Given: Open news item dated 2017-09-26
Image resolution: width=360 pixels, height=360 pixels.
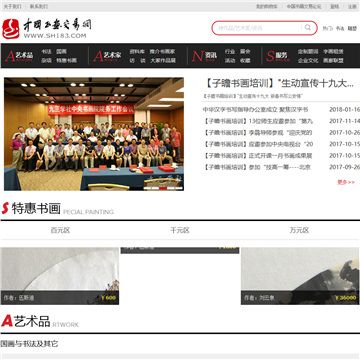Looking at the screenshot, I should pos(256,167).
